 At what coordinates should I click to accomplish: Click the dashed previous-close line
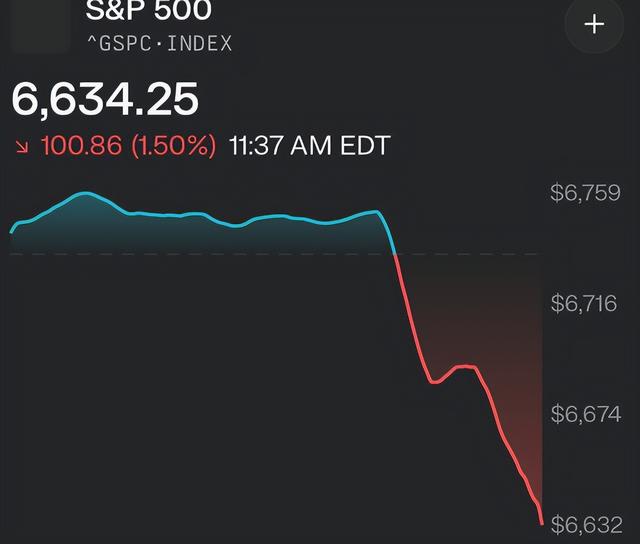[200, 254]
